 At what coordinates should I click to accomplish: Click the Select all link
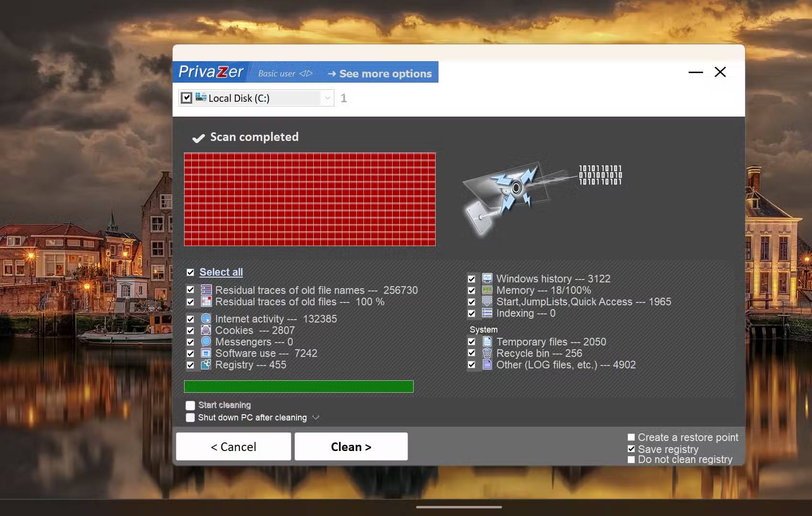click(x=221, y=272)
